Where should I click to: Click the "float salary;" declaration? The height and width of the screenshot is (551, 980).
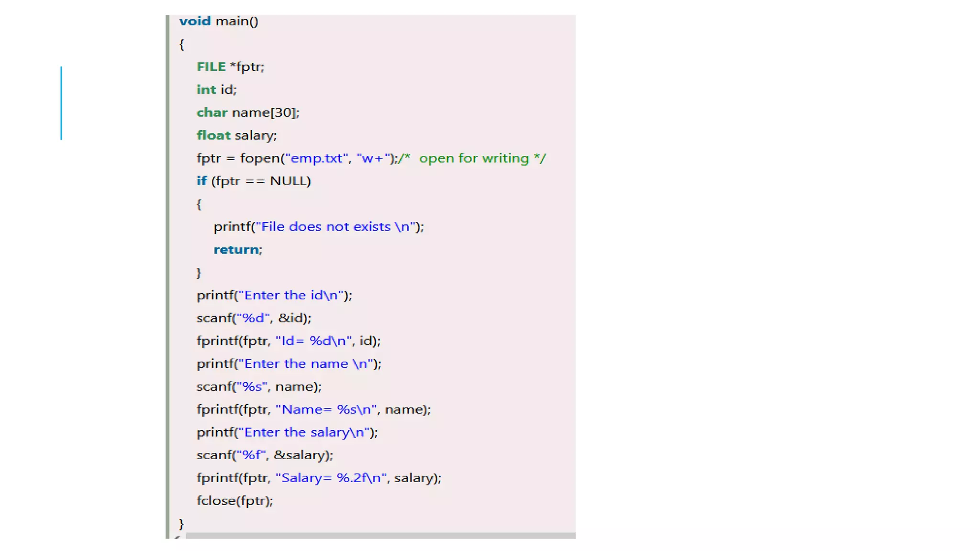point(236,136)
